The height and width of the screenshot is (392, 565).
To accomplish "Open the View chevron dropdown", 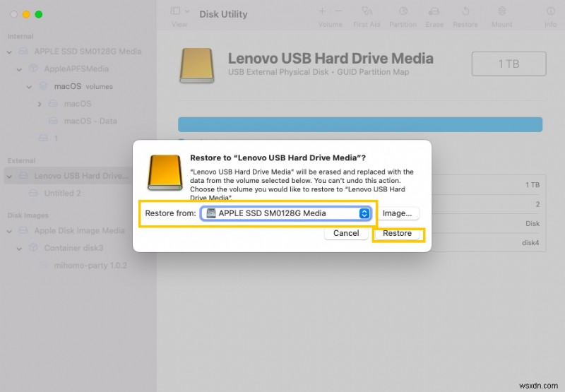I will click(x=187, y=11).
